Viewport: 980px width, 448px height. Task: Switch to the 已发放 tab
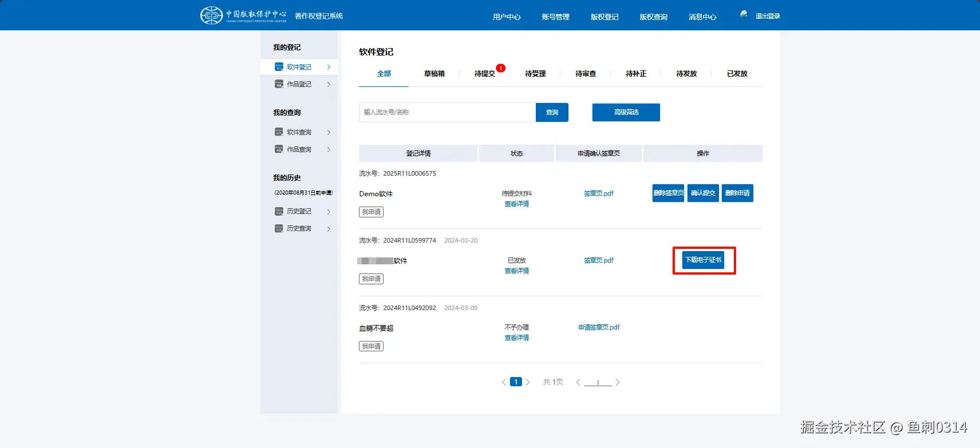(737, 73)
